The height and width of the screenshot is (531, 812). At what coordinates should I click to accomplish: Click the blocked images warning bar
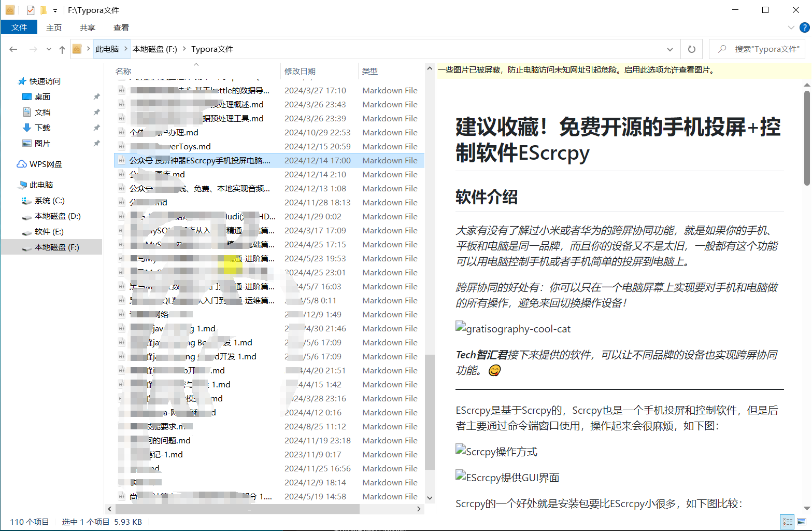point(624,70)
